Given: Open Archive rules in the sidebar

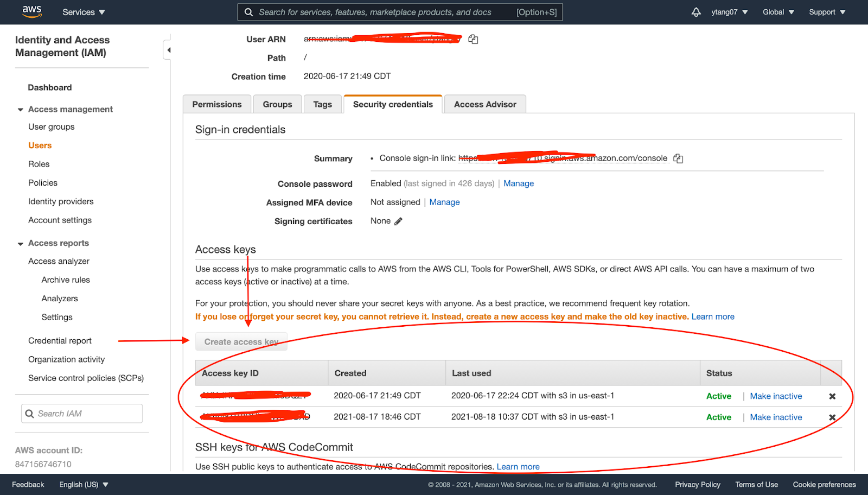Looking at the screenshot, I should [x=66, y=280].
